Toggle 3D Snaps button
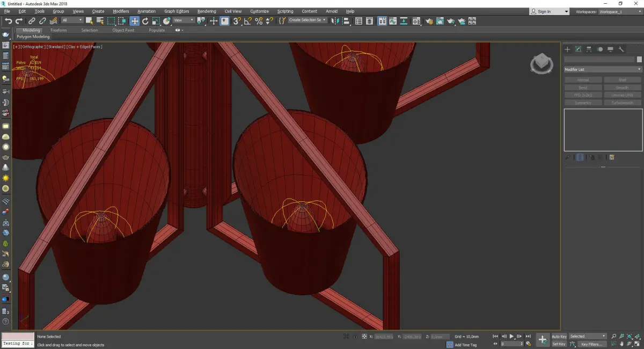The image size is (644, 349). pyautogui.click(x=237, y=21)
